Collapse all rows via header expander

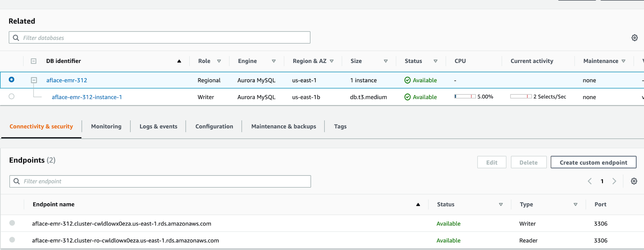tap(34, 61)
